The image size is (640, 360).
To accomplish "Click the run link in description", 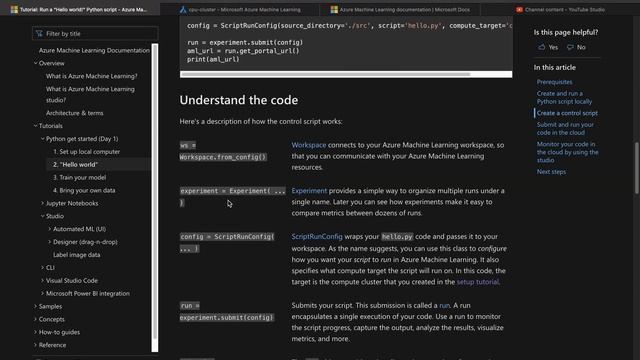I will pos(444,305).
